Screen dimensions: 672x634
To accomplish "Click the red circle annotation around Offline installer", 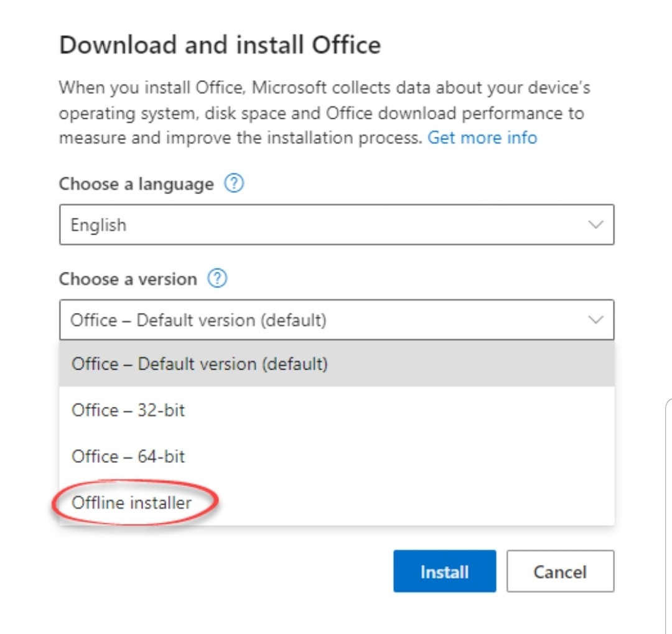I will 136,502.
